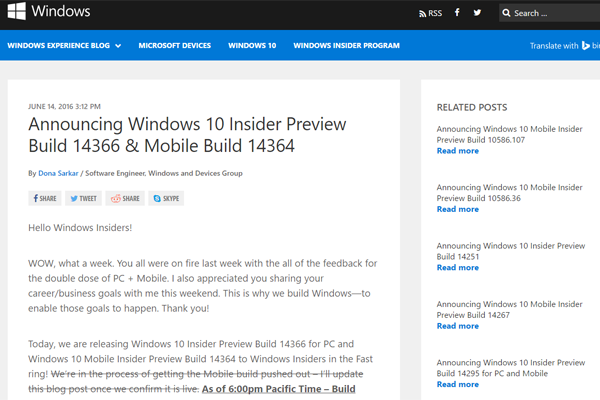Viewport: 600px width, 400px height.
Task: Open related post title Insider Preview Build 14251
Action: pos(511,251)
